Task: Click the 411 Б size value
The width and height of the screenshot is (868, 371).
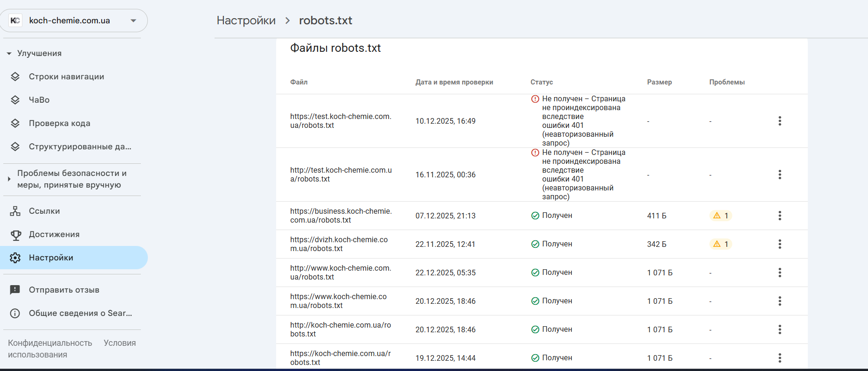Action: tap(657, 216)
